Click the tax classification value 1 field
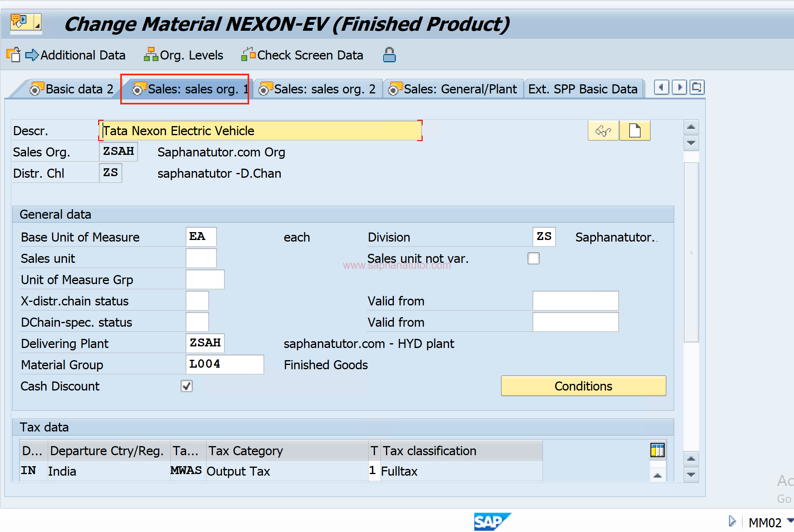Image resolution: width=794 pixels, height=532 pixels. (x=374, y=471)
